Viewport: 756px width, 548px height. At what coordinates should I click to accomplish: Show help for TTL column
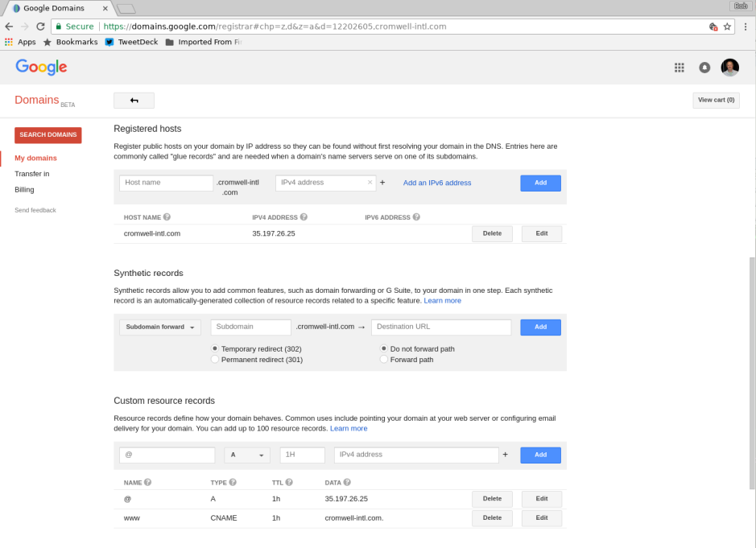tap(289, 482)
